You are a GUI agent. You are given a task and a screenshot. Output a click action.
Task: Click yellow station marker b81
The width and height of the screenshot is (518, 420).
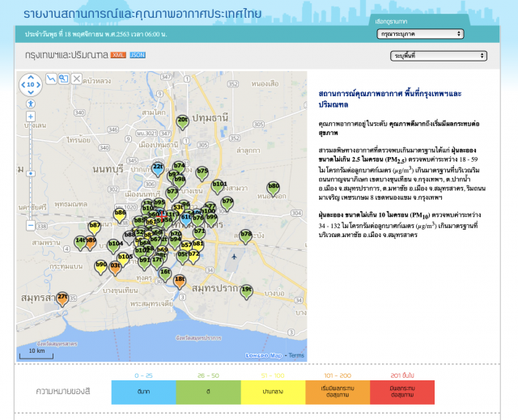click(198, 245)
